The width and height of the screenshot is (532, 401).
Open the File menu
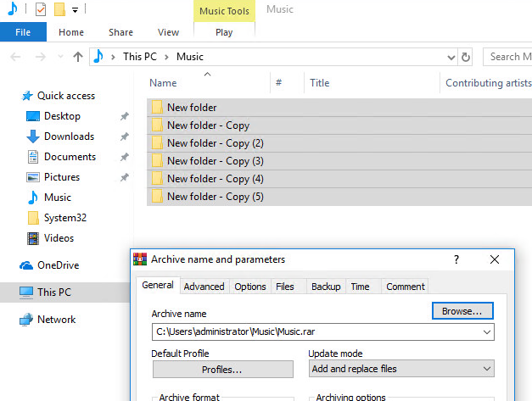pyautogui.click(x=23, y=32)
